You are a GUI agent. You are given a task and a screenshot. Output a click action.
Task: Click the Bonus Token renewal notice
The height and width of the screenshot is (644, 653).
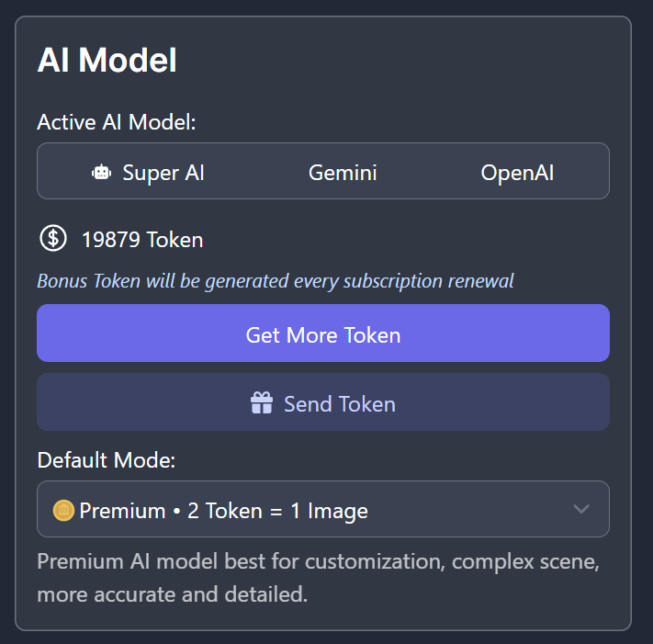click(x=275, y=280)
